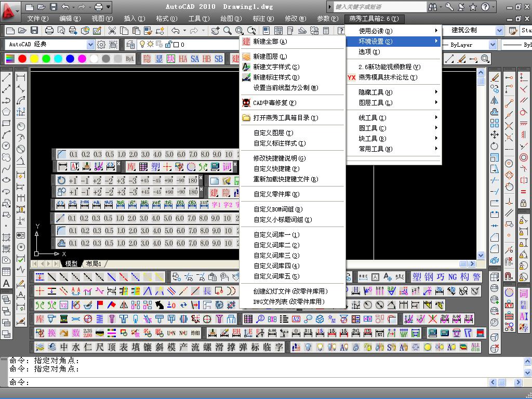The height and width of the screenshot is (399, 532).
Task: Open the ByLayer linetype dropdown
Action: point(493,45)
